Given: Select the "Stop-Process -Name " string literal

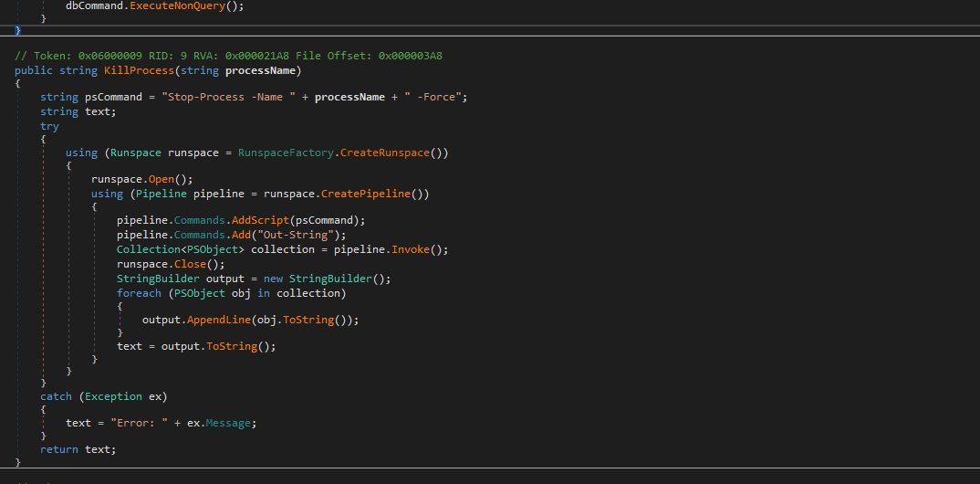Looking at the screenshot, I should pos(228,97).
